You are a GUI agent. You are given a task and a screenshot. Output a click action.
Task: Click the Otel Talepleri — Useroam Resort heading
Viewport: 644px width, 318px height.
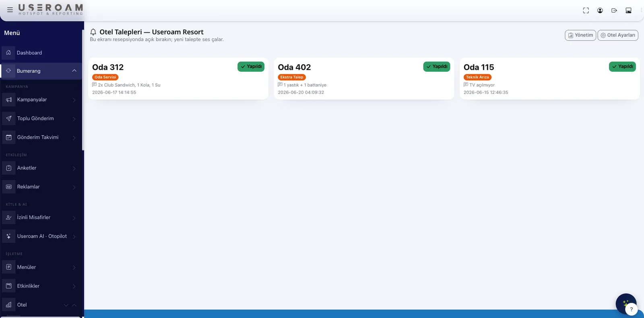coord(151,32)
